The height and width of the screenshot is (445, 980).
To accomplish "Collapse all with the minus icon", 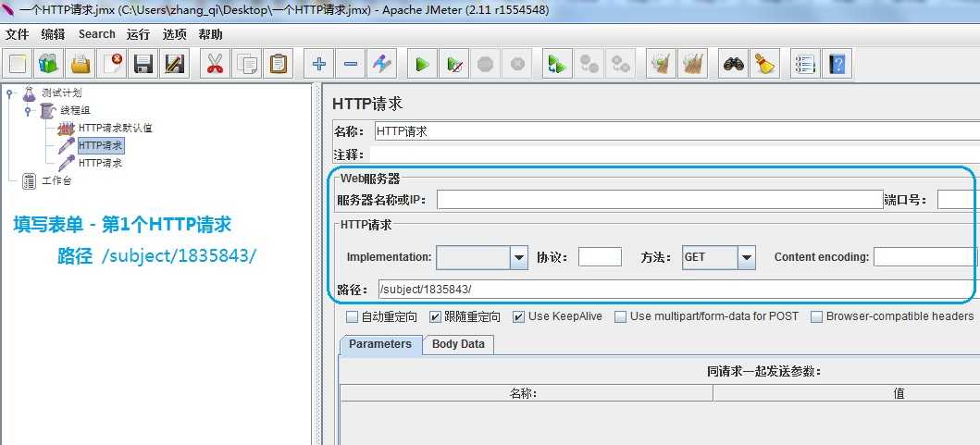I will click(x=350, y=64).
